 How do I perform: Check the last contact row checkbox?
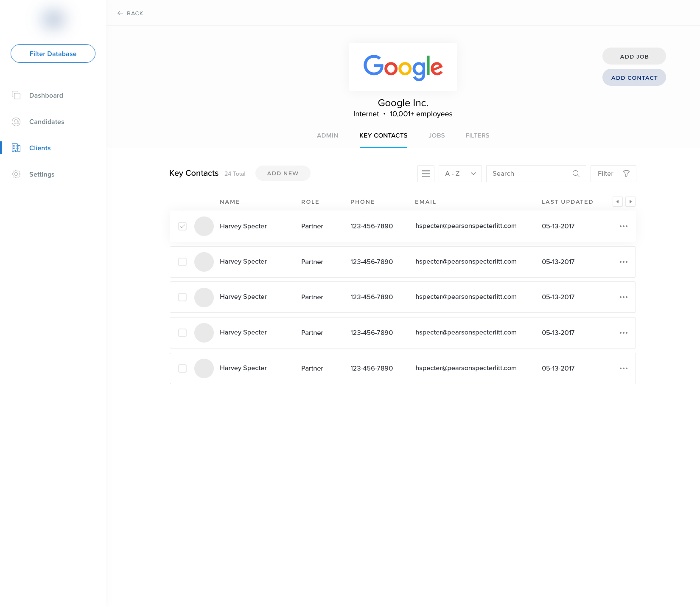182,368
